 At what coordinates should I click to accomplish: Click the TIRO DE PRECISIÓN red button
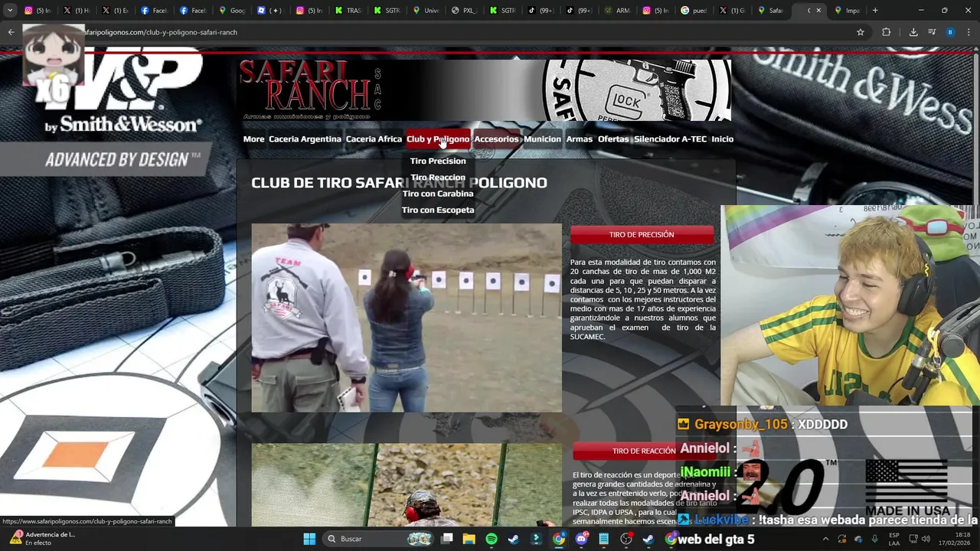coord(642,235)
